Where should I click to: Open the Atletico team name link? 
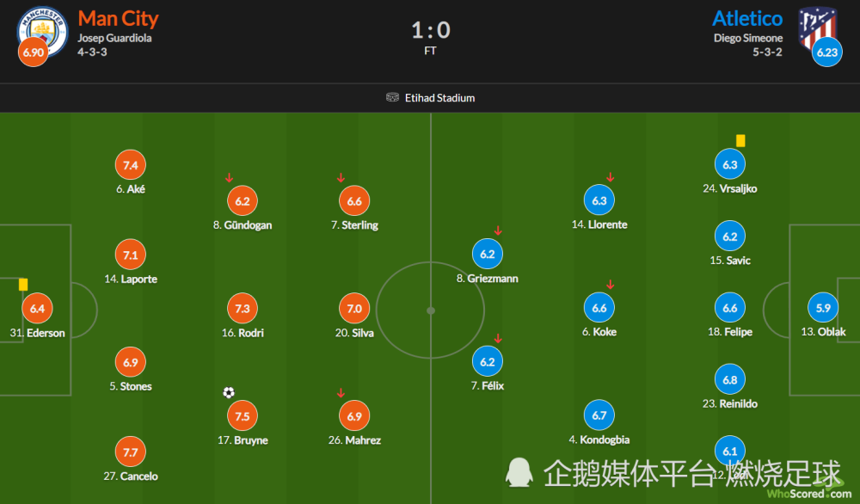coord(747,19)
